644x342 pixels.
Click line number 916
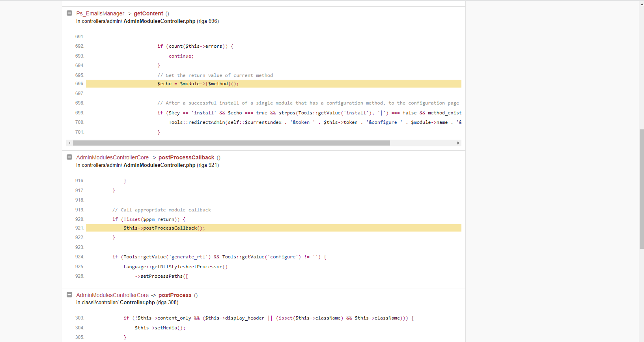pos(80,181)
